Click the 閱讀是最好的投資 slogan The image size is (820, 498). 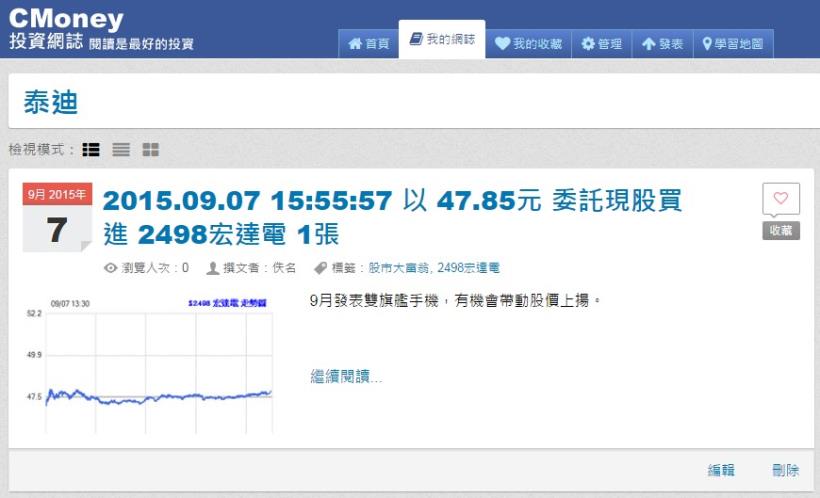(x=141, y=44)
